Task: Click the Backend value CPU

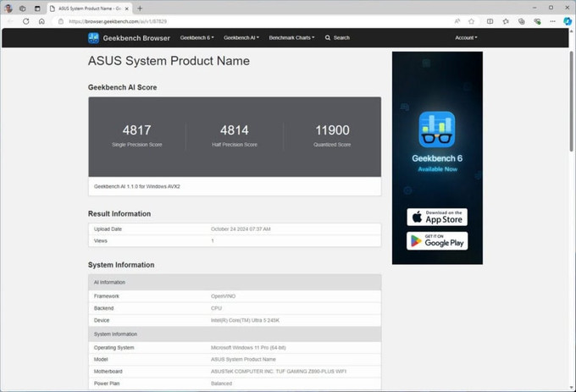Action: [216, 308]
